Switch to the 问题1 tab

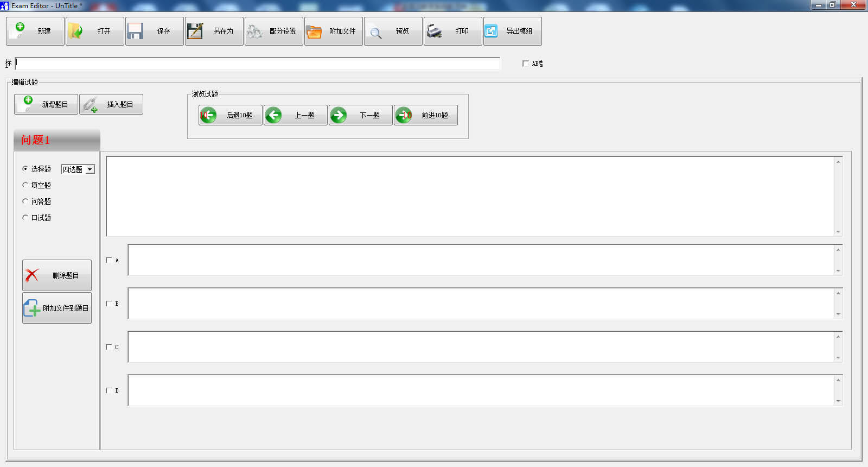coord(56,140)
